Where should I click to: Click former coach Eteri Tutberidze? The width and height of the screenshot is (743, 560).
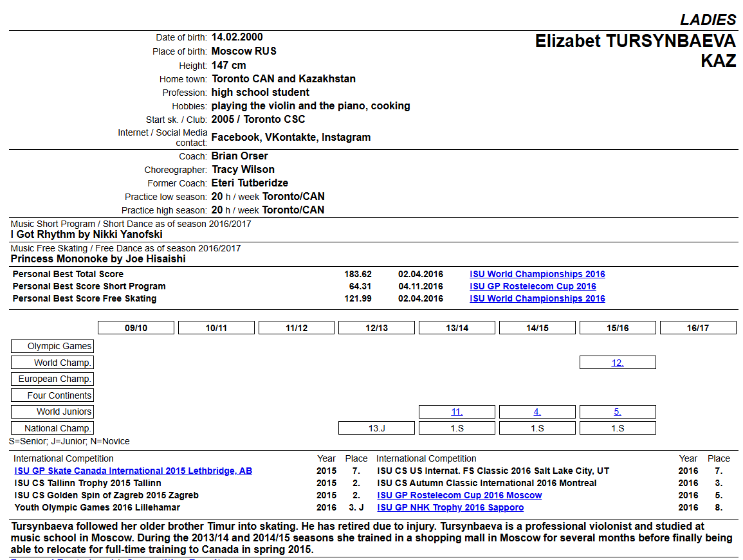click(x=250, y=183)
